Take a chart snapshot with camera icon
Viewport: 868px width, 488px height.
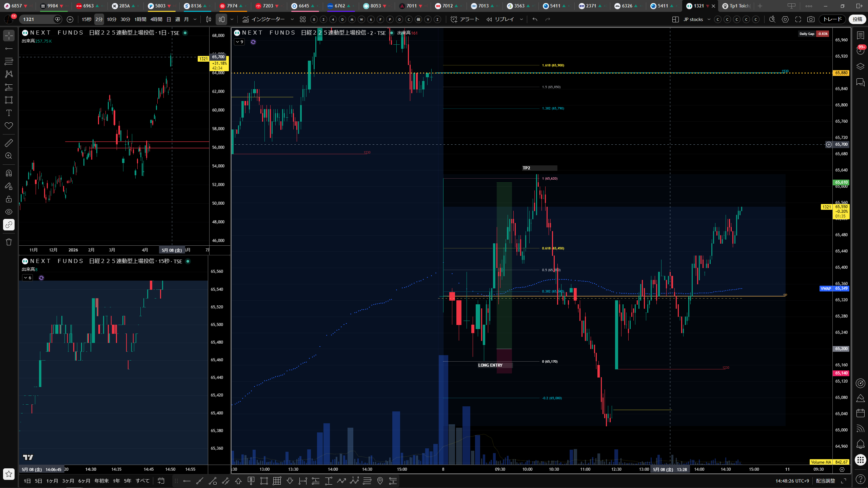(x=811, y=19)
